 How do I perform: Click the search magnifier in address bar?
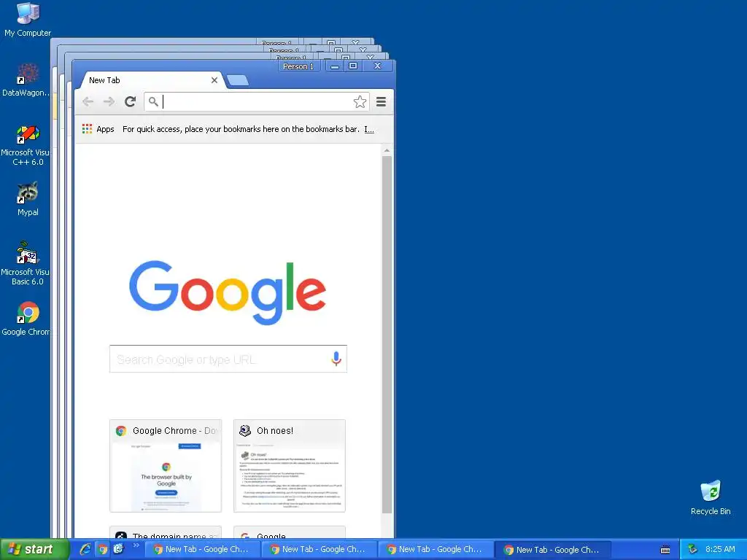pos(153,101)
